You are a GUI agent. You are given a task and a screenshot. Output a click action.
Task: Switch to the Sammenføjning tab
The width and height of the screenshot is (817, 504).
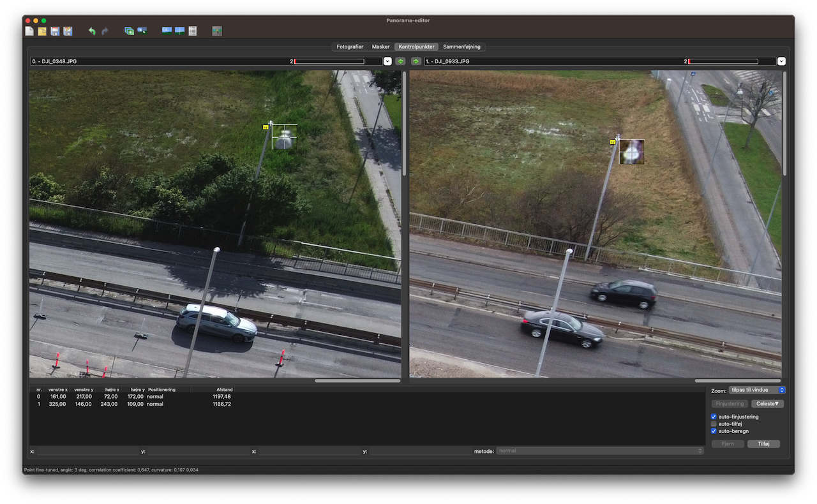point(461,47)
